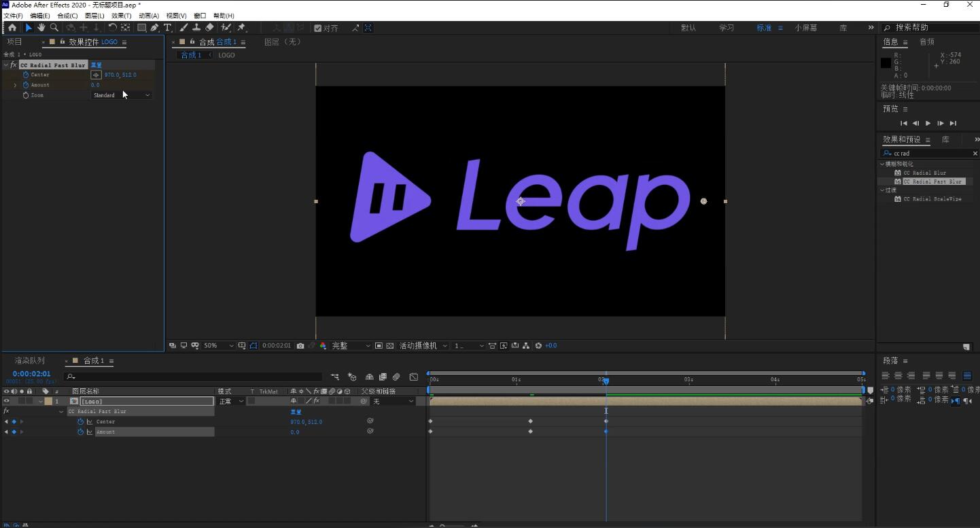Expand the Amount property in effect controls
Viewport: 980px width, 528px height.
16,85
